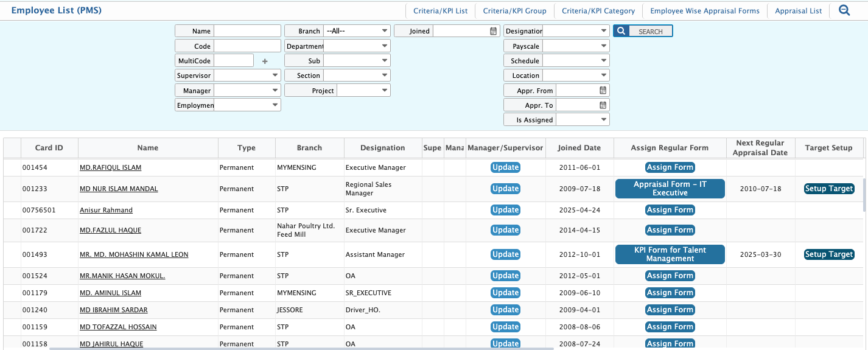Click the horizontal scrollbar under the table
The image size is (868, 350).
(301, 348)
